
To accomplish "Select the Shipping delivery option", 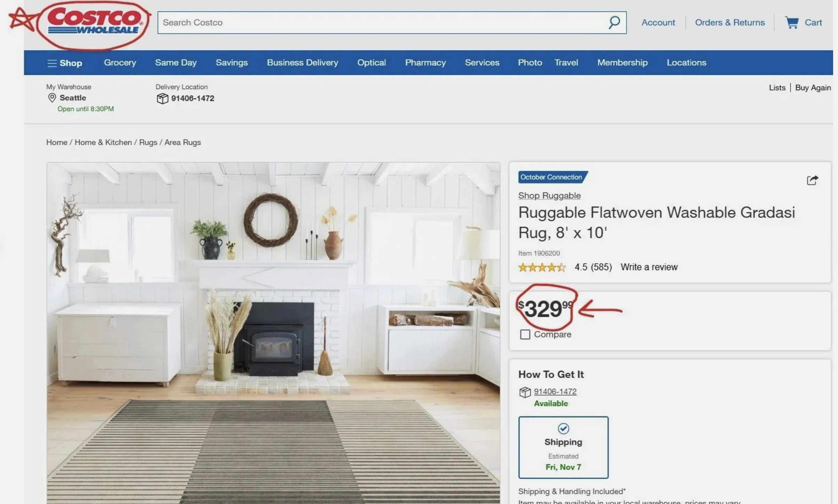I will 563,447.
